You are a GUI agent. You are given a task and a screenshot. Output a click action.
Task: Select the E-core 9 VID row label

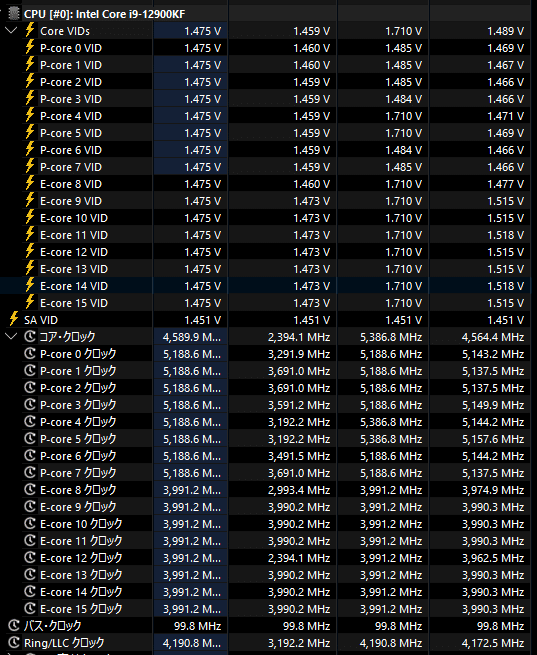pos(71,201)
